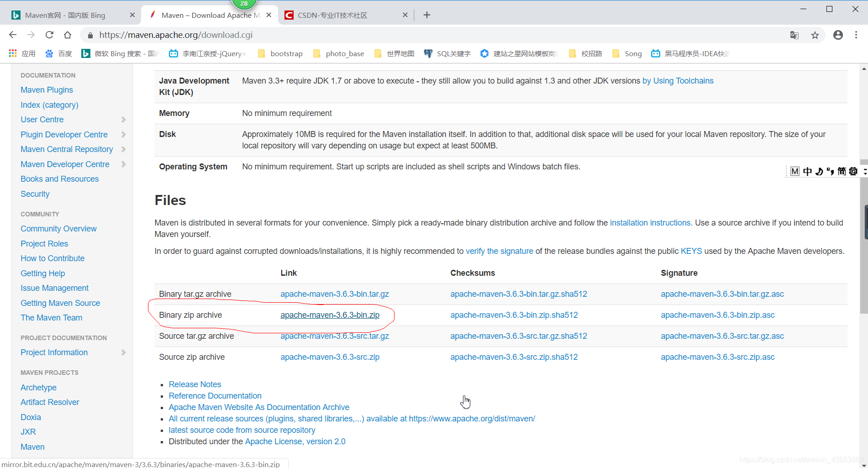The height and width of the screenshot is (468, 868).
Task: Open a new tab with the plus button
Action: (x=427, y=15)
